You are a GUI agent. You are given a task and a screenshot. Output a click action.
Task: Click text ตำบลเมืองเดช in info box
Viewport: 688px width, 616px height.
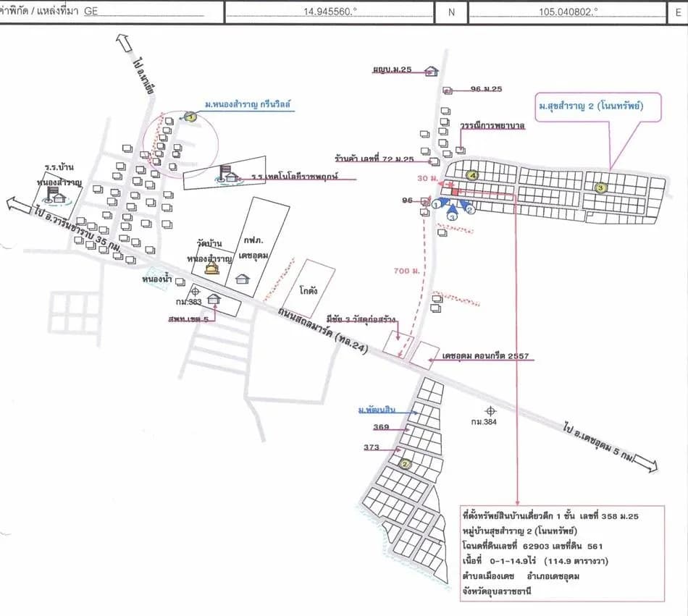click(488, 575)
